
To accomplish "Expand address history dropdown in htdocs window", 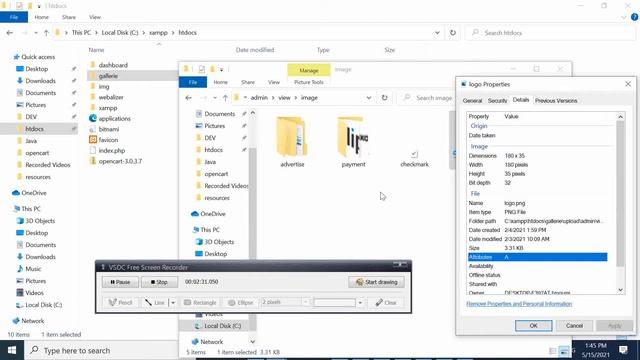I will [x=437, y=33].
